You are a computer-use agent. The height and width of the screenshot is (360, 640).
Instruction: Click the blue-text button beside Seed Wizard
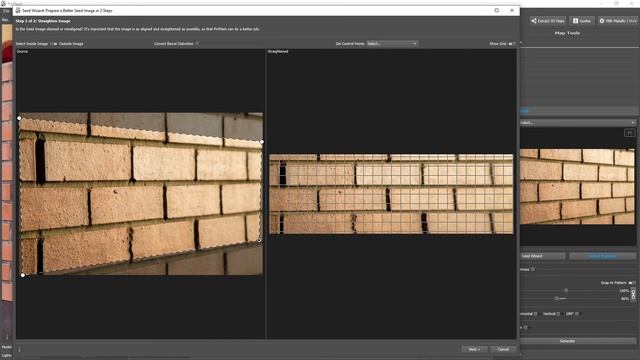pyautogui.click(x=602, y=256)
